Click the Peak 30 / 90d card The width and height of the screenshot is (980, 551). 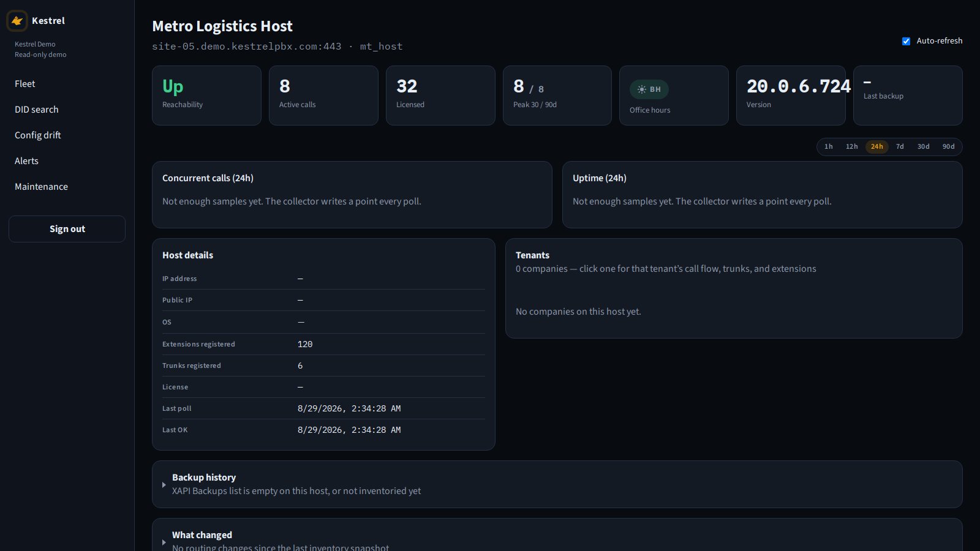click(x=557, y=96)
